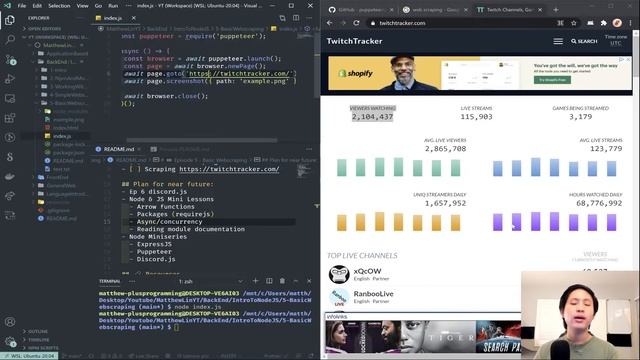Screen dimensions: 640x360
Task: Open the Run menu
Action: [113, 6]
